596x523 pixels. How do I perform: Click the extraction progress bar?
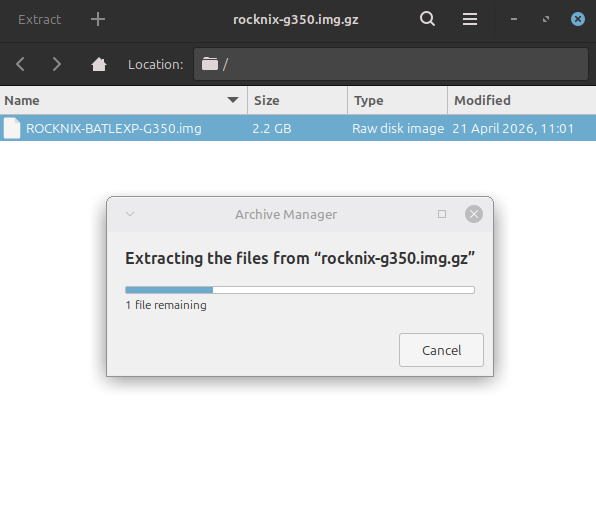pos(300,290)
